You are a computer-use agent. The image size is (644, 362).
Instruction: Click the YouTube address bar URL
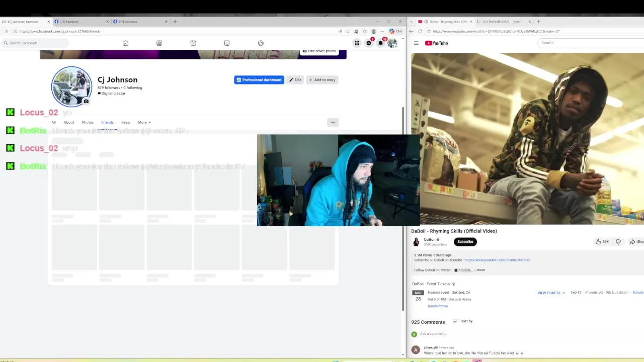(x=496, y=31)
